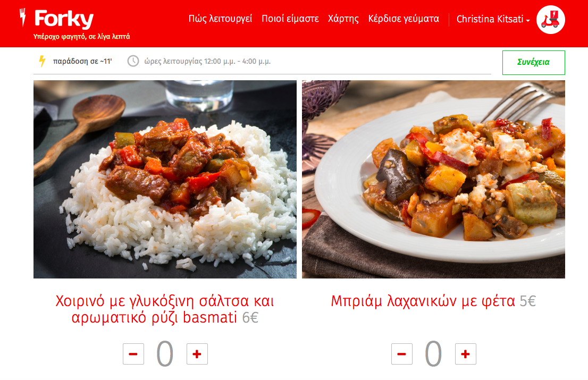The height and width of the screenshot is (380, 588).
Task: Expand the Christina Kitsati account dropdown
Action: click(493, 19)
